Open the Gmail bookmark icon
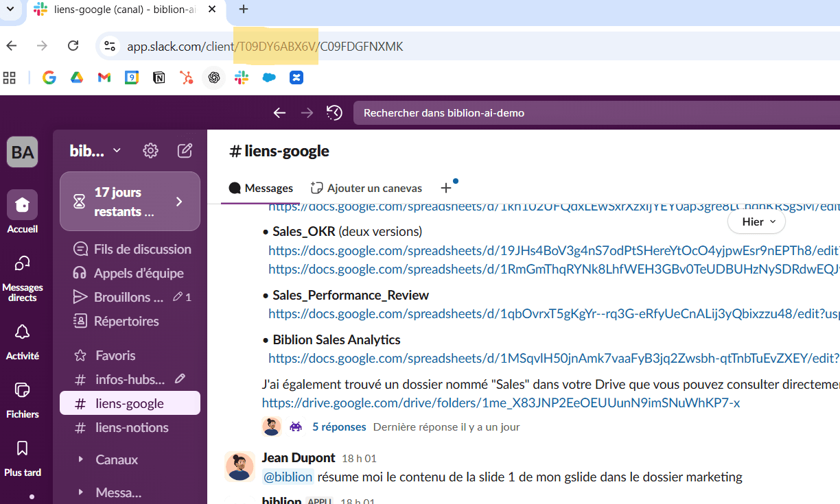 [x=104, y=78]
